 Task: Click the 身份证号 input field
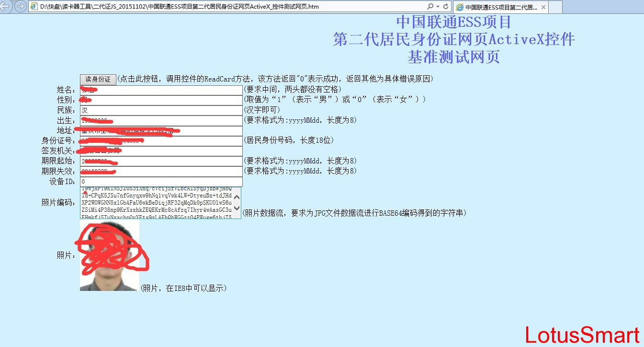pos(161,141)
